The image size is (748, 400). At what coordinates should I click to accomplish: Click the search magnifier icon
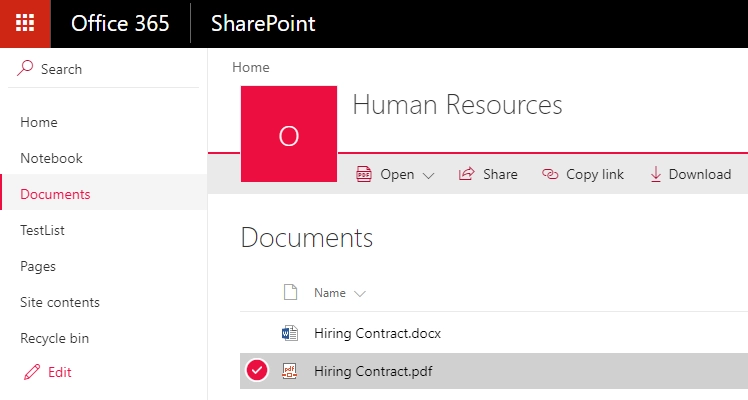tap(25, 68)
